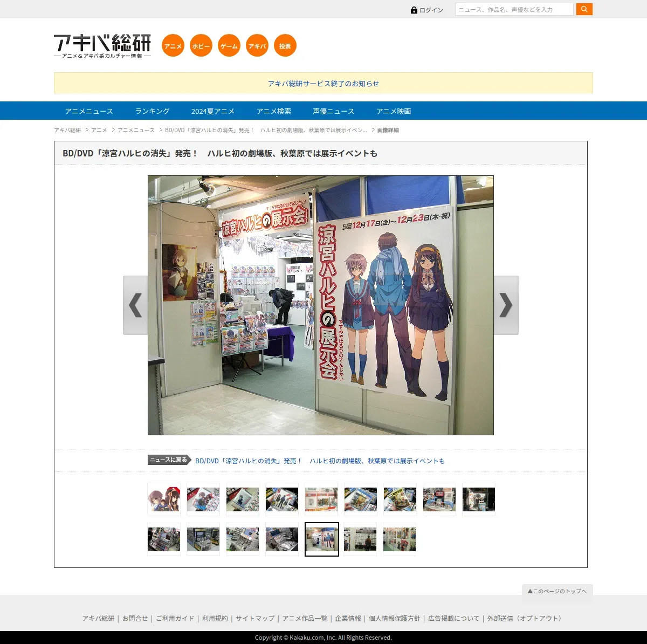Go to next image with right arrow
647x644 pixels.
506,305
